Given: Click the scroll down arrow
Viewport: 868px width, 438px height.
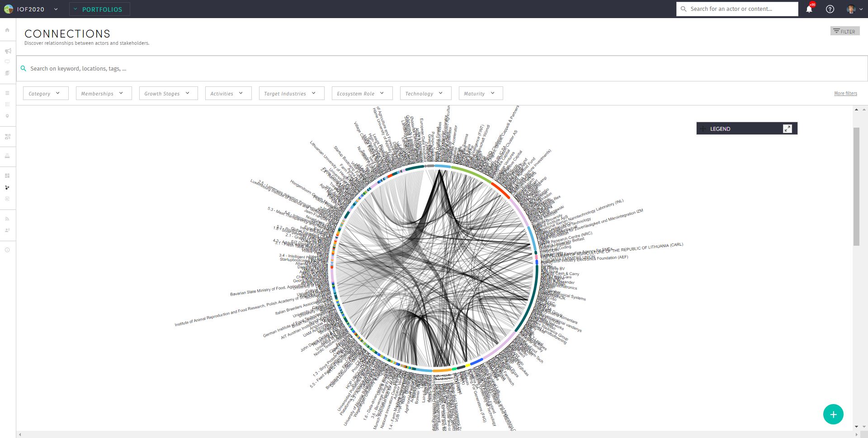Looking at the screenshot, I should tap(856, 427).
